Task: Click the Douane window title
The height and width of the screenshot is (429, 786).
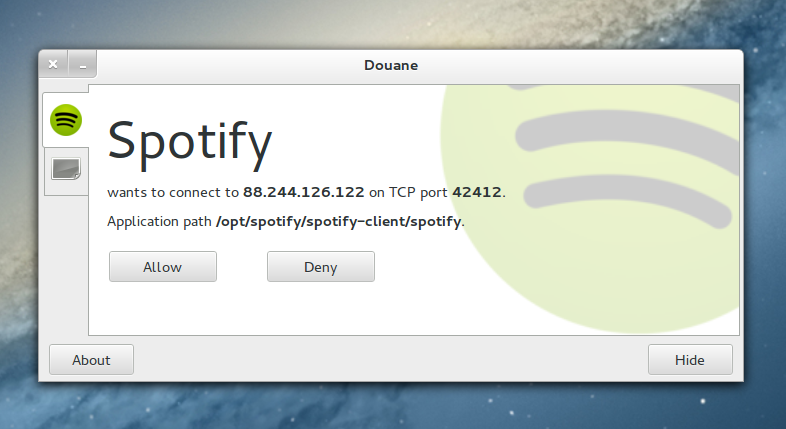Action: [x=391, y=65]
